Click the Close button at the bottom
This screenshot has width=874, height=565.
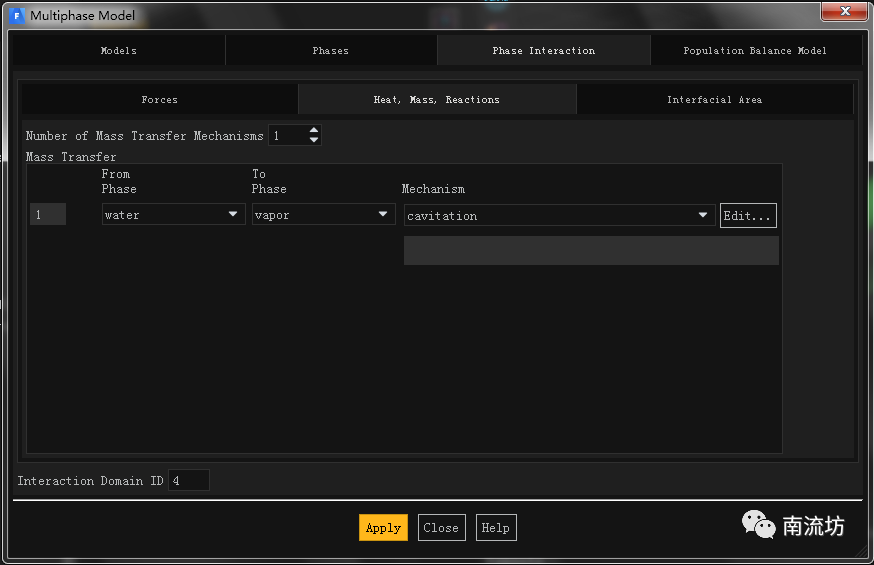point(441,528)
